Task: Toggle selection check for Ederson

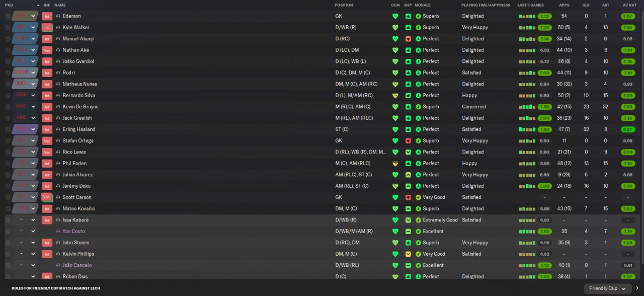Action: click(8, 16)
